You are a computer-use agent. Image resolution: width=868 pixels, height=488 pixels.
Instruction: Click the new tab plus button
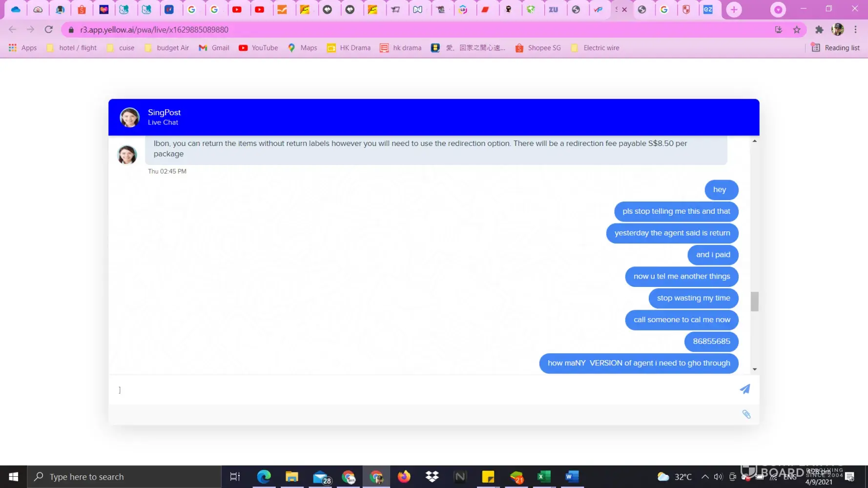pyautogui.click(x=733, y=10)
